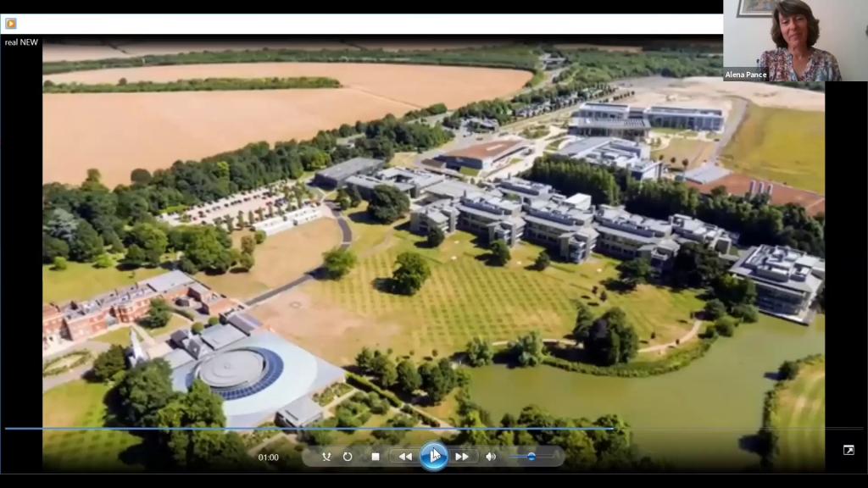Click the round blue play/pause button
Image resolution: width=868 pixels, height=488 pixels.
433,457
